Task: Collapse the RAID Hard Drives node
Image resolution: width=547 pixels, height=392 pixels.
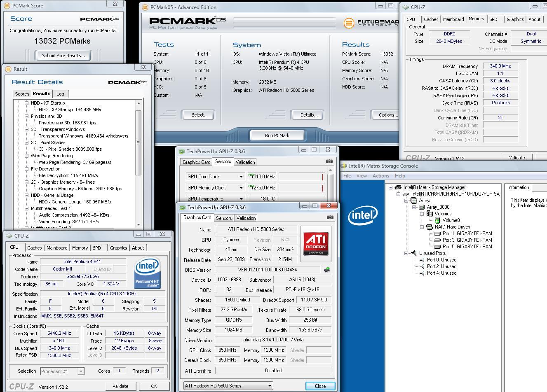Action: [422, 227]
